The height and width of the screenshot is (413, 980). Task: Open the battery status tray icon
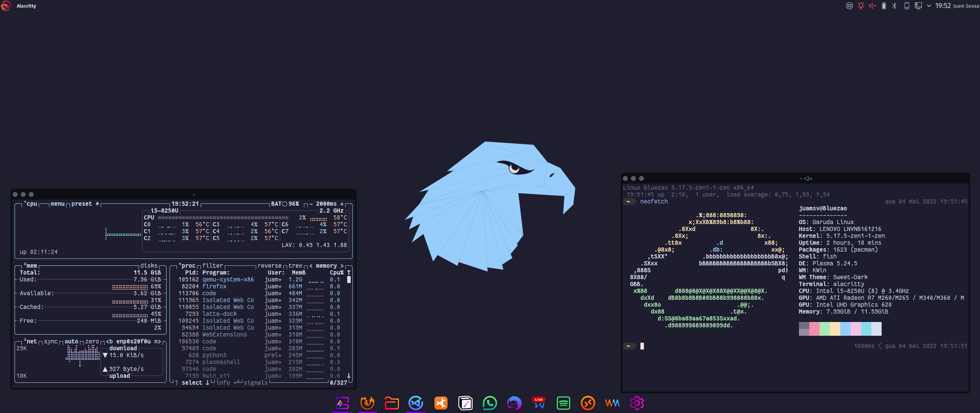[x=884, y=6]
